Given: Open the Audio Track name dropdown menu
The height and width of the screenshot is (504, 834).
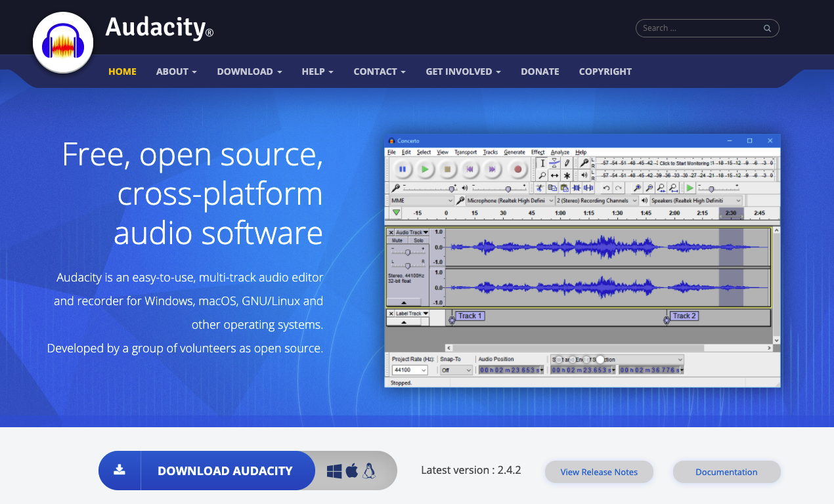Looking at the screenshot, I should click(x=412, y=232).
